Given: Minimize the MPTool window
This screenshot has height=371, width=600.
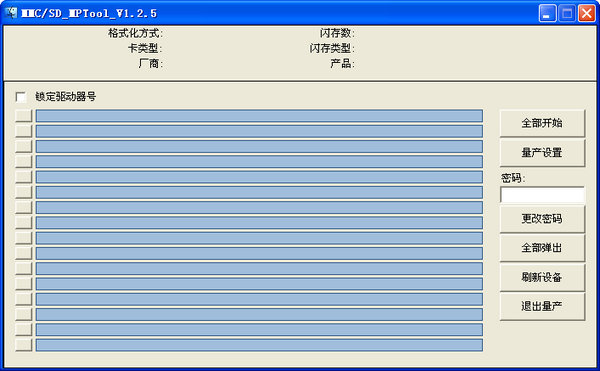Looking at the screenshot, I should click(x=548, y=13).
